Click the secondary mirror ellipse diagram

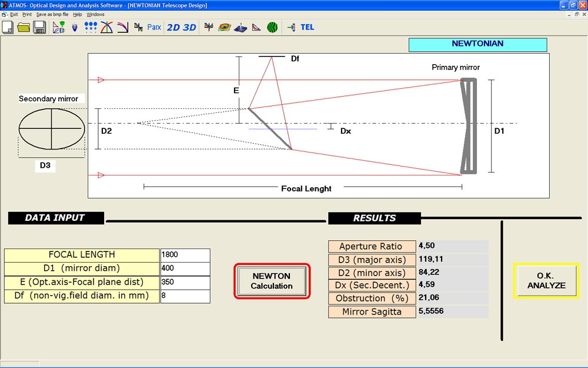point(52,129)
